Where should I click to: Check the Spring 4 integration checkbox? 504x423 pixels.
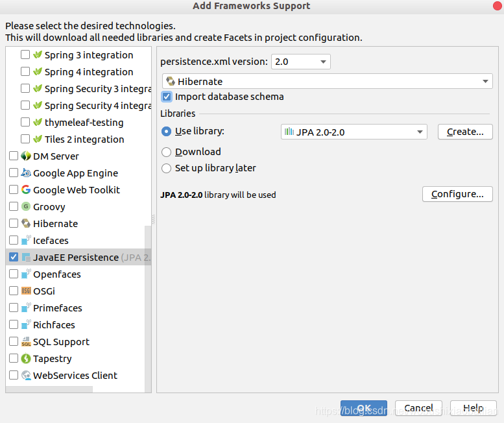[x=25, y=71]
